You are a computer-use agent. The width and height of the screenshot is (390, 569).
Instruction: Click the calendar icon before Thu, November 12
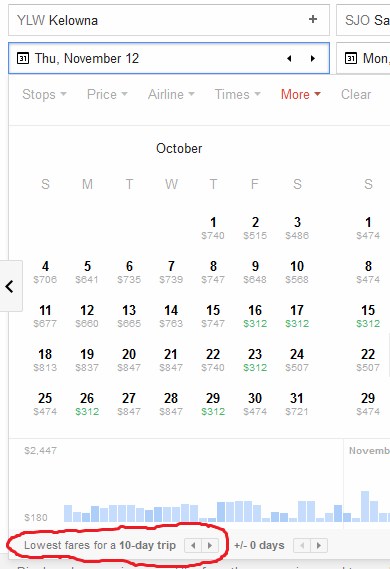pos(23,58)
